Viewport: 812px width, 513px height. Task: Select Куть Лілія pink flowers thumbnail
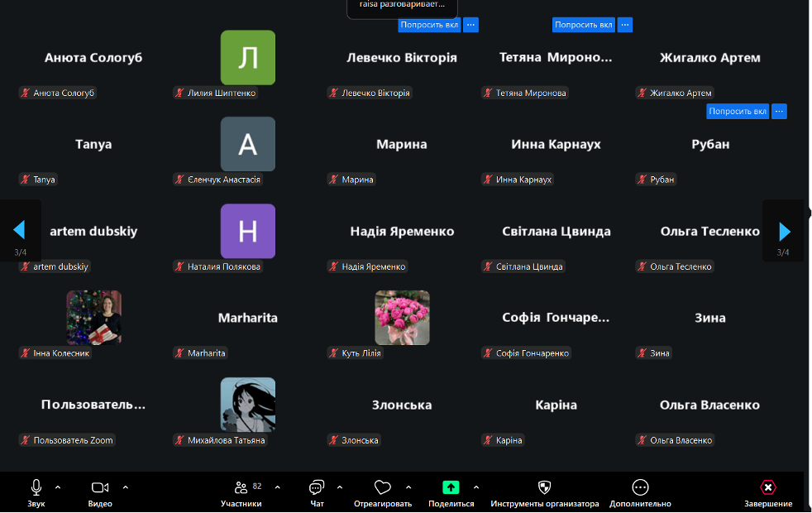click(x=402, y=317)
